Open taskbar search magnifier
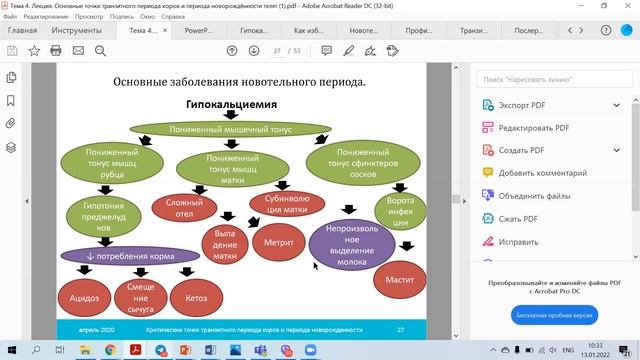The image size is (640, 360). pyautogui.click(x=36, y=350)
